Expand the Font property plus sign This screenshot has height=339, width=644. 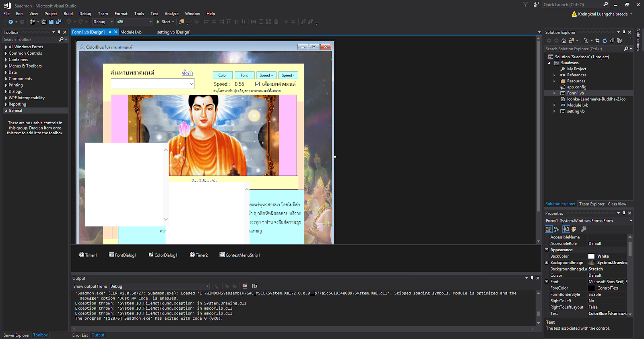pos(547,281)
